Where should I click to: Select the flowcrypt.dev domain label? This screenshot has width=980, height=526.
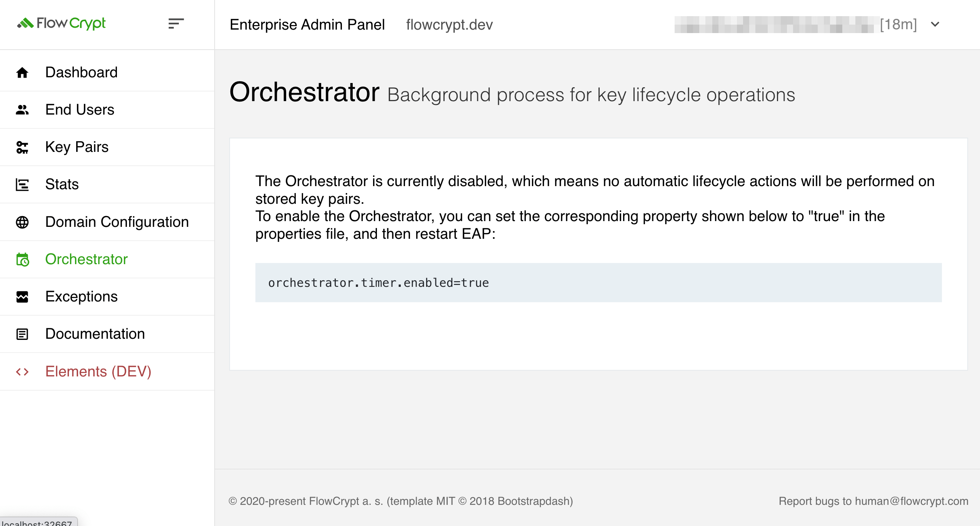[x=450, y=25]
